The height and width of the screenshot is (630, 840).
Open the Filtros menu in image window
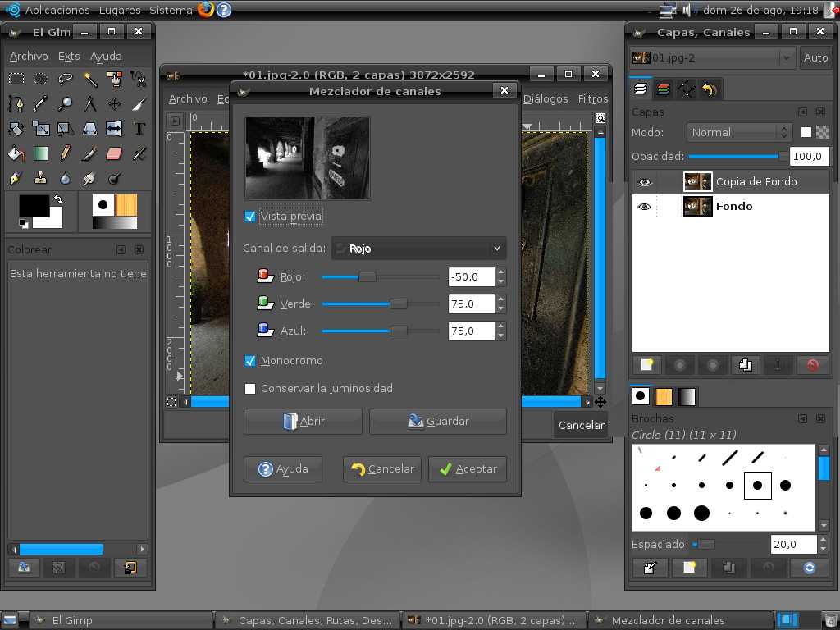593,99
